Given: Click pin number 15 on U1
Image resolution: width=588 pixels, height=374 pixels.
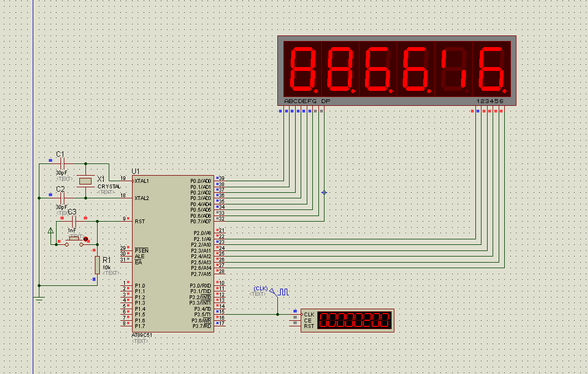Looking at the screenshot, I should point(222,312).
